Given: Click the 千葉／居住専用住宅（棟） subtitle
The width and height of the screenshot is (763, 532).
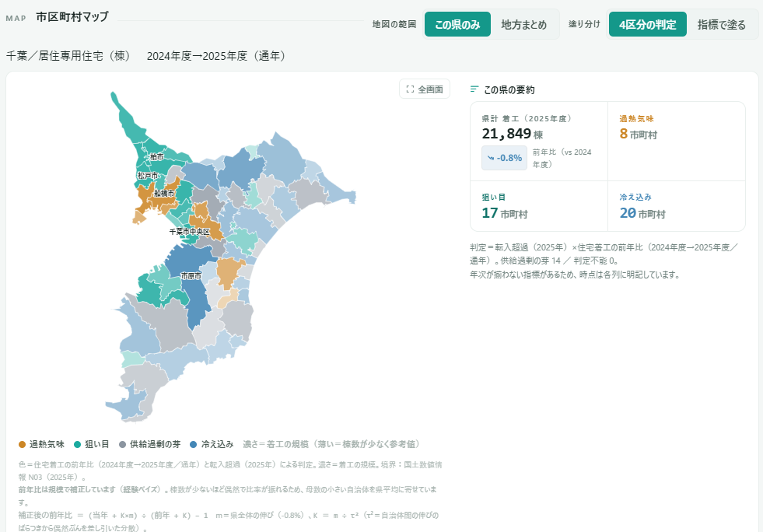Looking at the screenshot, I should [68, 56].
